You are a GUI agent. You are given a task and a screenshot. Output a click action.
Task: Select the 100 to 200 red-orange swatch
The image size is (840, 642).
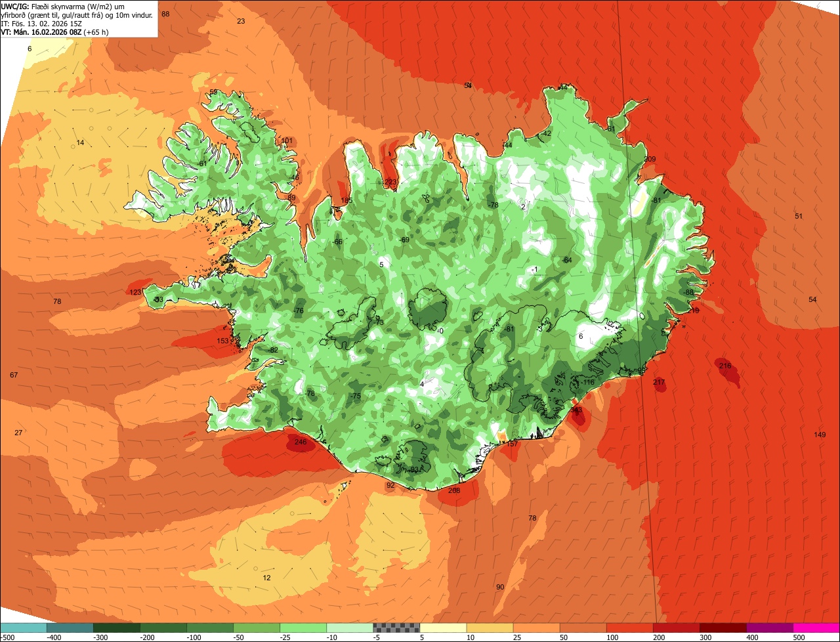coord(629,628)
